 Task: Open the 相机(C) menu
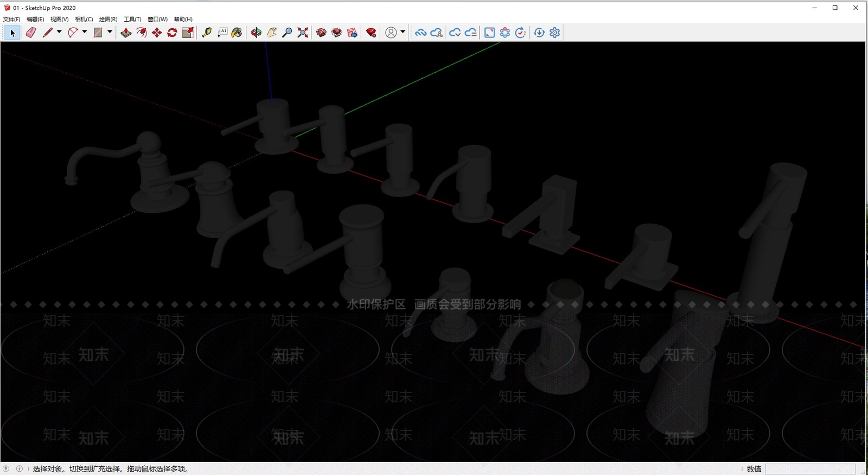click(x=84, y=19)
